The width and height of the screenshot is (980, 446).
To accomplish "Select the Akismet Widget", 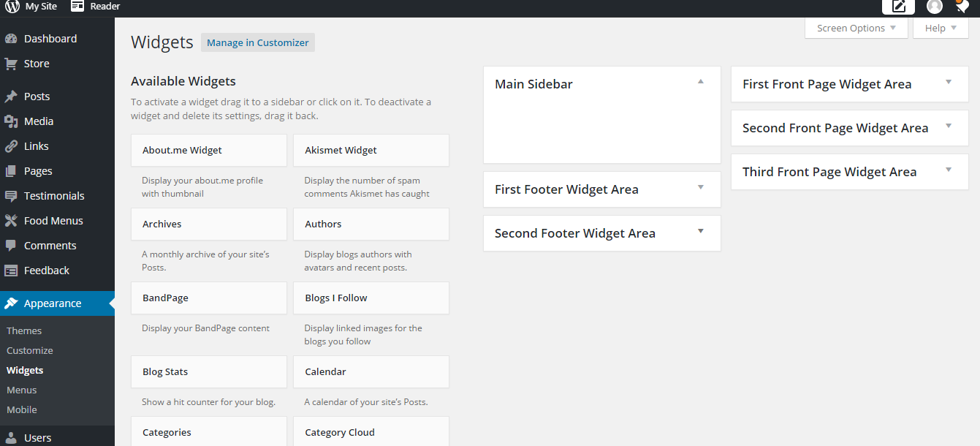I will point(371,150).
